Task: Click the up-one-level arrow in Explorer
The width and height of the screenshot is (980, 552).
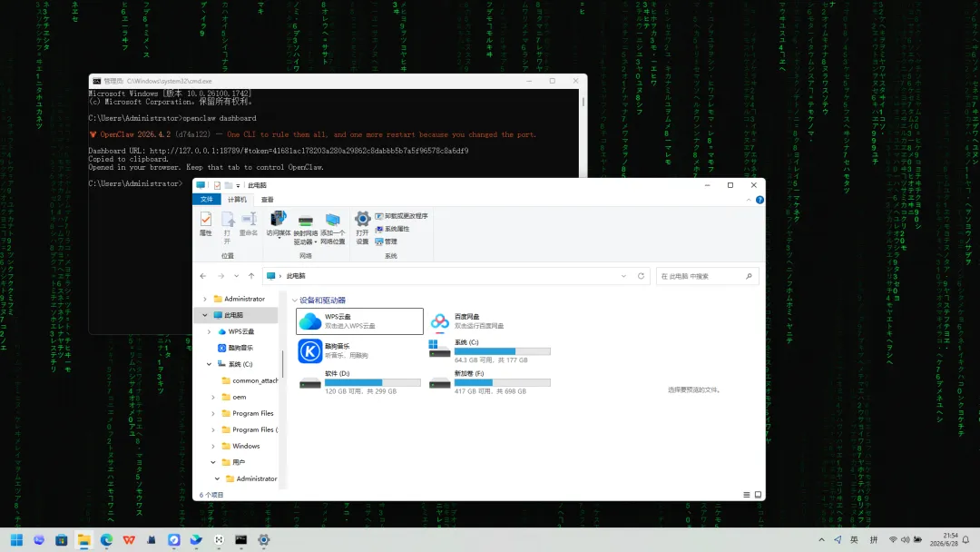Action: (251, 276)
